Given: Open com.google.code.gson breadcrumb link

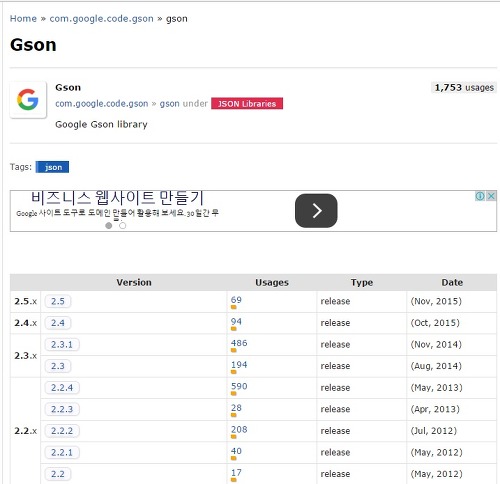Looking at the screenshot, I should point(102,19).
